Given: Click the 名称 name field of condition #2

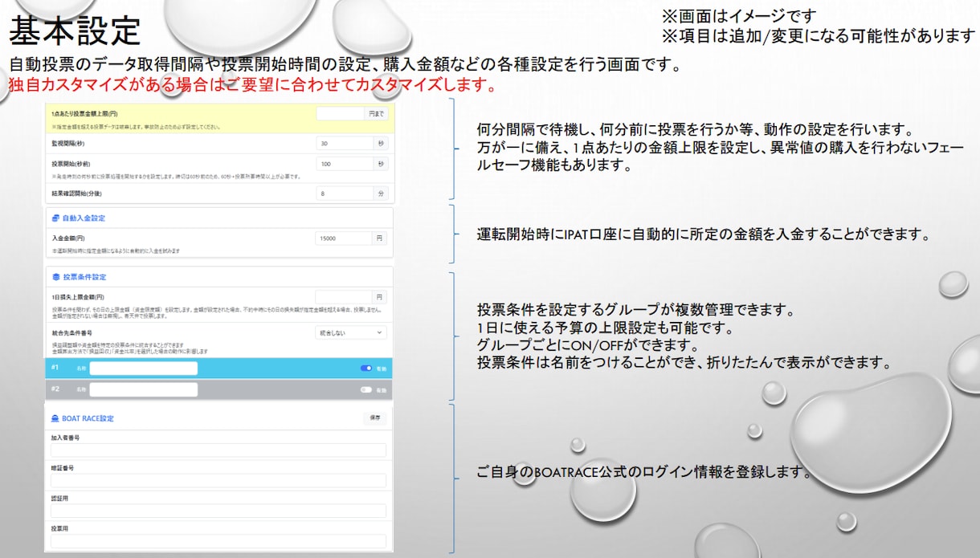Looking at the screenshot, I should click(144, 389).
